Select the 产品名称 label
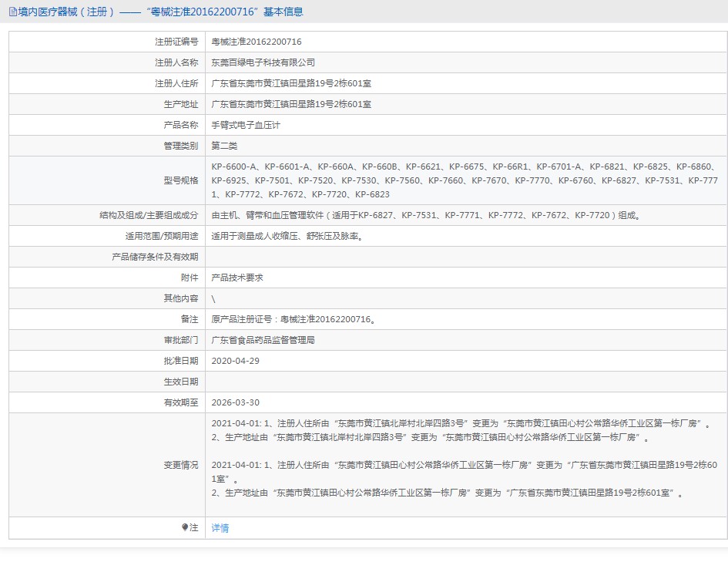The image size is (728, 562). point(181,125)
